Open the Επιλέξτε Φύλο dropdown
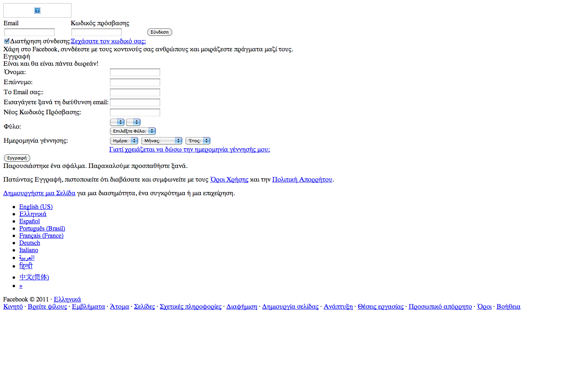 132,131
